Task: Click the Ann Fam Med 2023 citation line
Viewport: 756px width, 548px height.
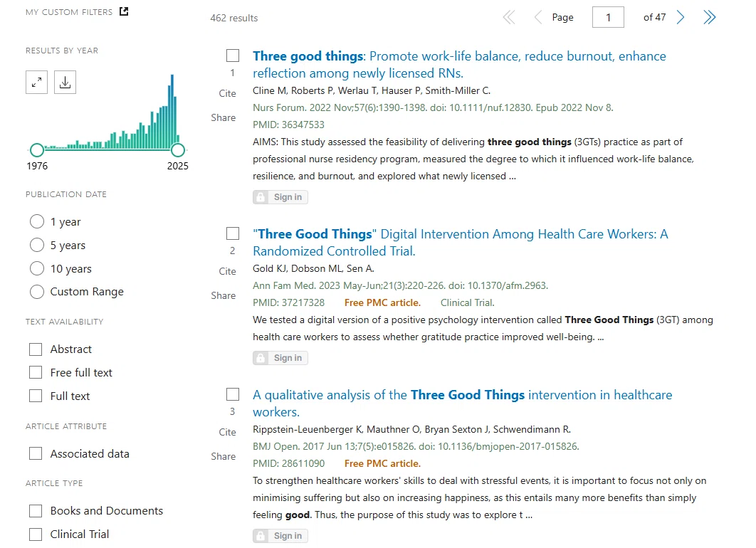Action: click(400, 285)
